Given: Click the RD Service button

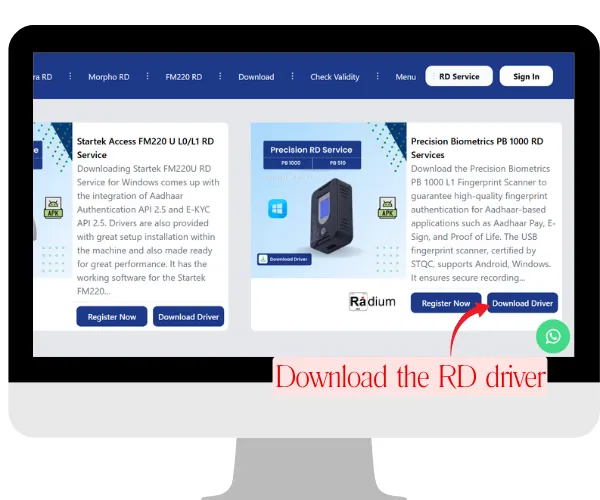Looking at the screenshot, I should coord(459,76).
